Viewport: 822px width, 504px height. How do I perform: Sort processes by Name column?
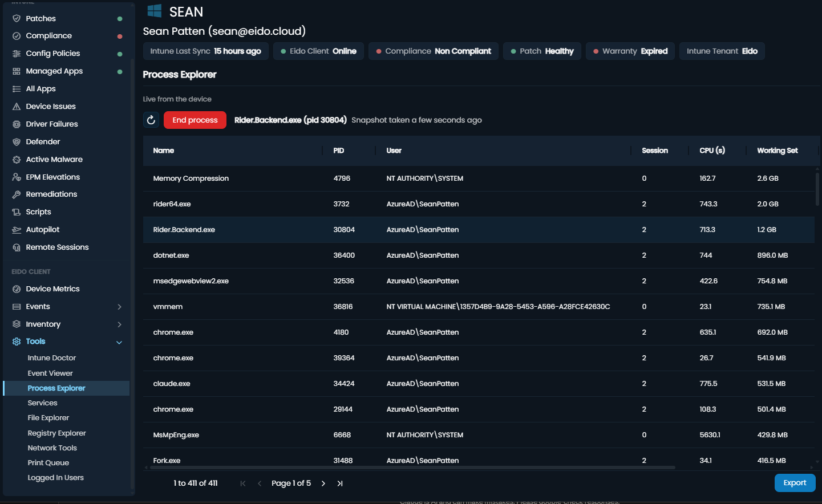click(x=164, y=151)
